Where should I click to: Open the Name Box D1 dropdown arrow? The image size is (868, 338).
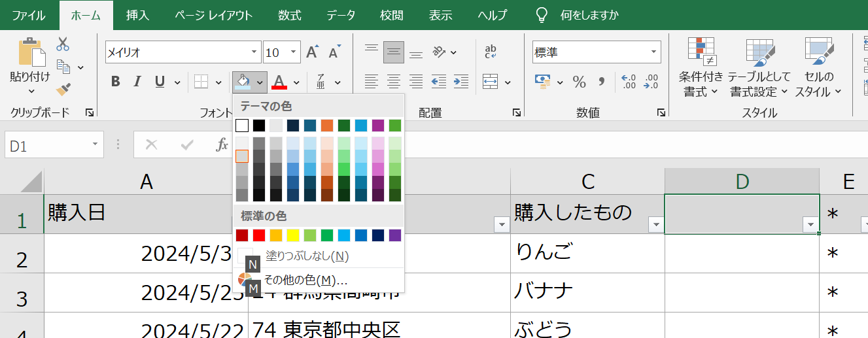(95, 144)
